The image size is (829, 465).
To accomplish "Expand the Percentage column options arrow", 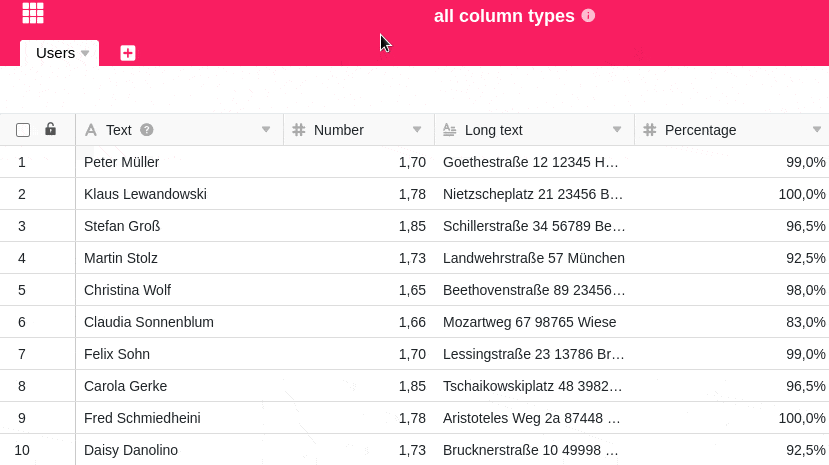I will [x=816, y=130].
